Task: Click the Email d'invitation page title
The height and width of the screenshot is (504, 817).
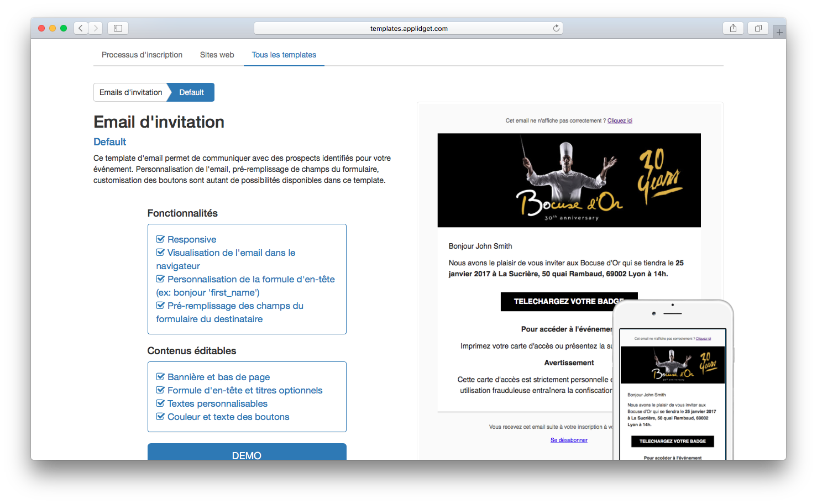Action: click(x=159, y=122)
